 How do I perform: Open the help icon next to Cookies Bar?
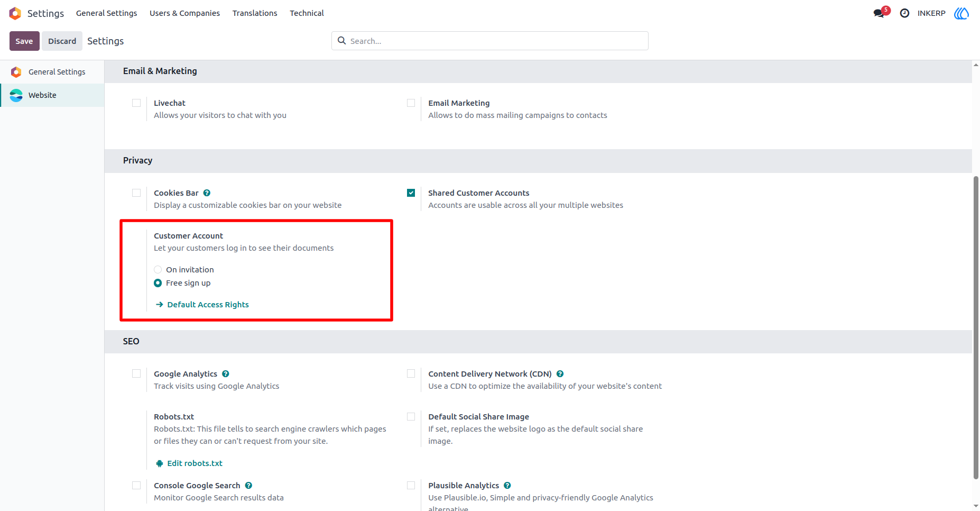tap(207, 193)
